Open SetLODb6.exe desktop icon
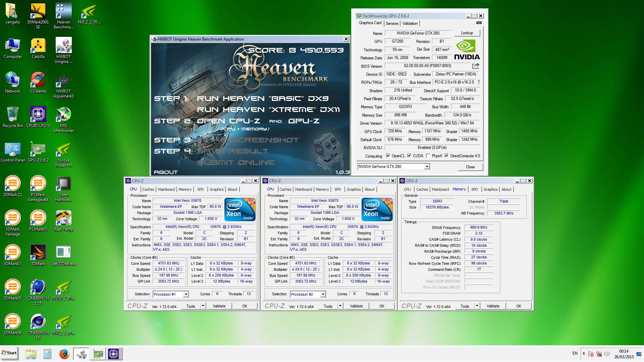This screenshot has width=644, height=362. 63,255
